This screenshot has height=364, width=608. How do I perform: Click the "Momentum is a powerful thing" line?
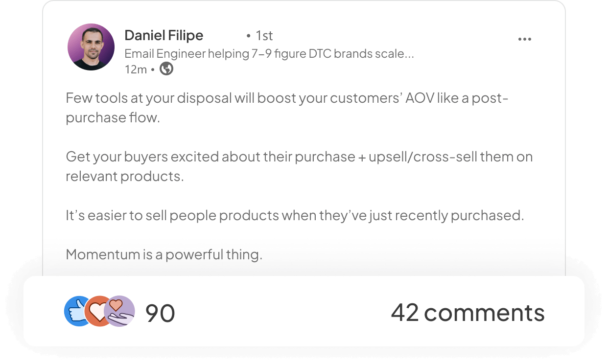(x=164, y=254)
